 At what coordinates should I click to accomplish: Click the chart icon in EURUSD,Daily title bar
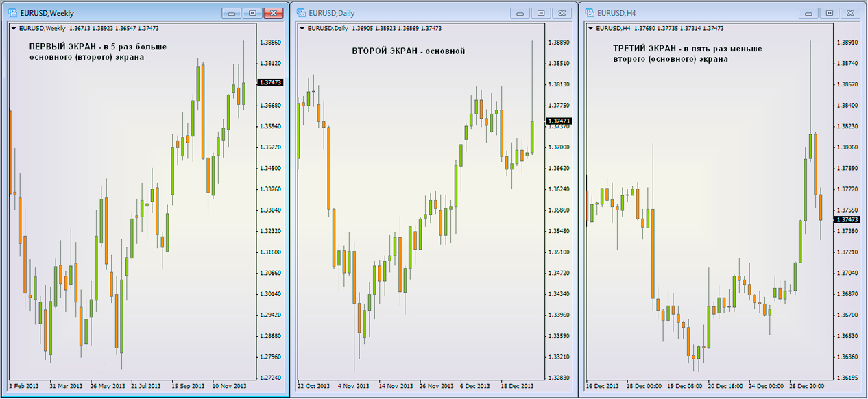(x=300, y=13)
